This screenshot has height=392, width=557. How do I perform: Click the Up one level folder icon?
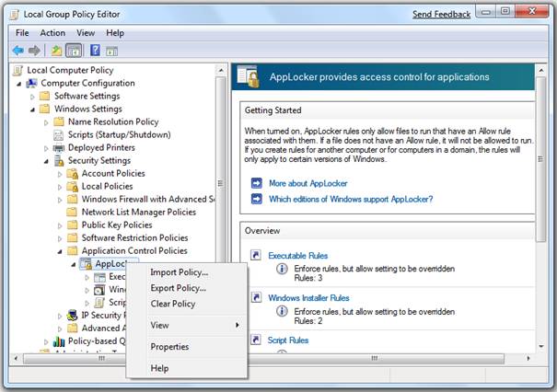pyautogui.click(x=56, y=51)
